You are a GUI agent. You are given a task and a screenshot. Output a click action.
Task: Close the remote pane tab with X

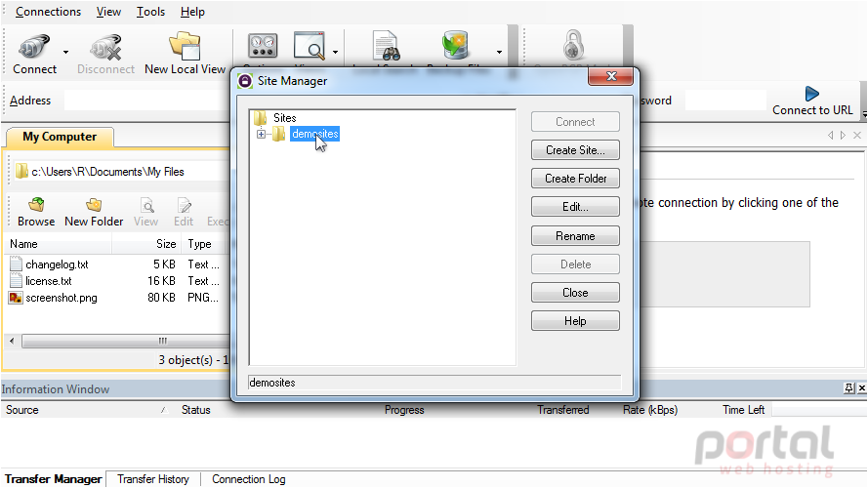(x=857, y=135)
